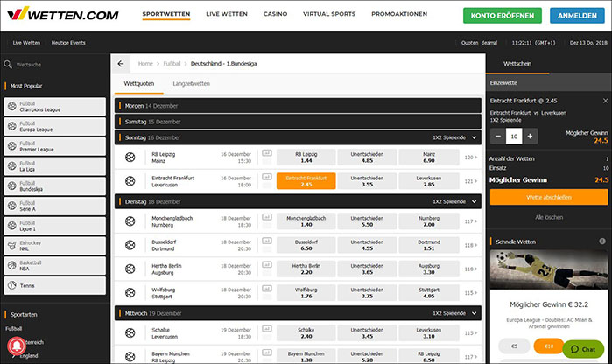Open stats icon for Schalke Leverkusen
This screenshot has width=612, height=364.
[267, 328]
